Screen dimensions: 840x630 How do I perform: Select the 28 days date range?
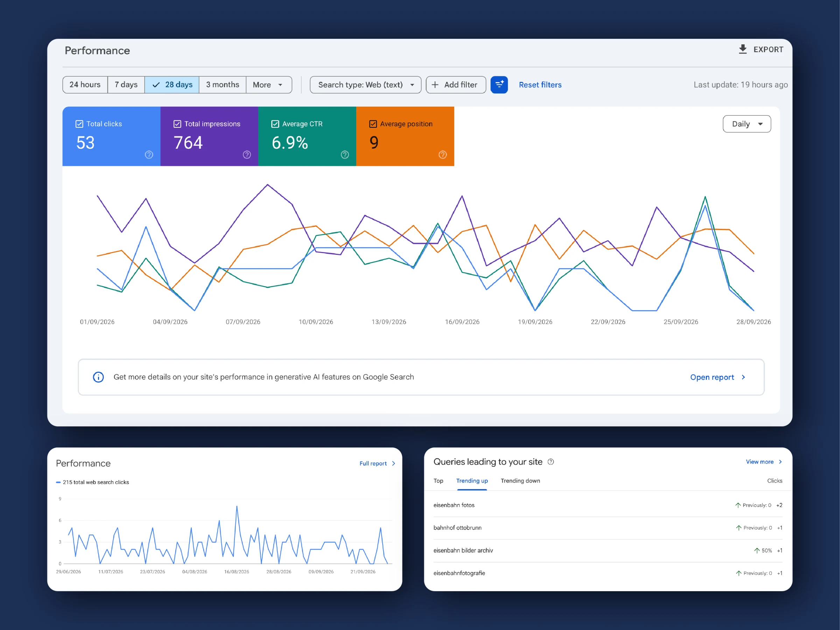172,85
